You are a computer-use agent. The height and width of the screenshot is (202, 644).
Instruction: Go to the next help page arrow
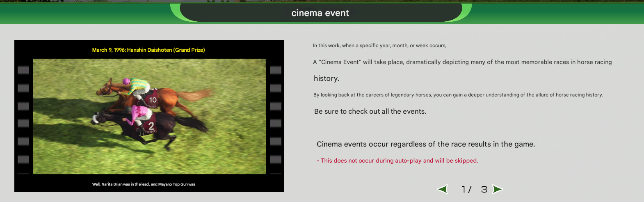click(498, 189)
